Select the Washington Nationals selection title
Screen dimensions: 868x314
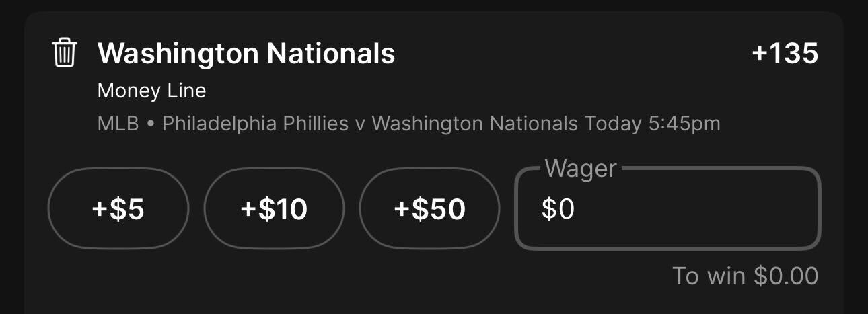coord(246,53)
